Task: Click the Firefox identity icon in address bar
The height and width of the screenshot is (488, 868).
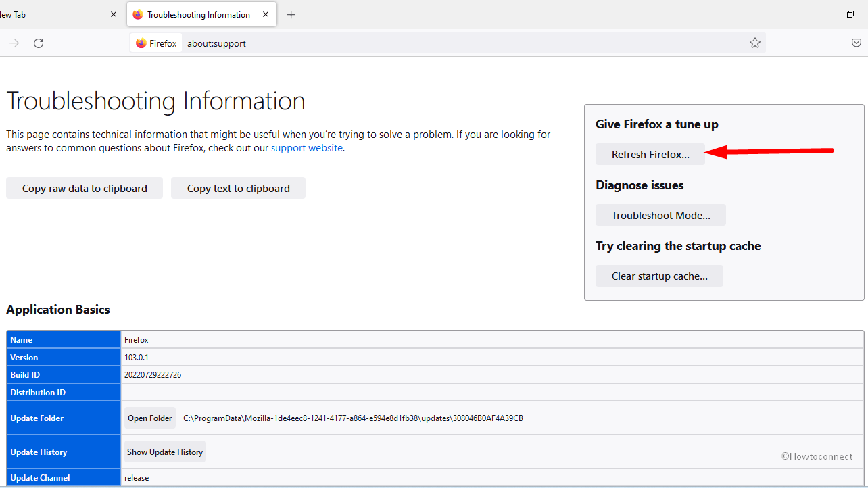Action: [x=156, y=43]
